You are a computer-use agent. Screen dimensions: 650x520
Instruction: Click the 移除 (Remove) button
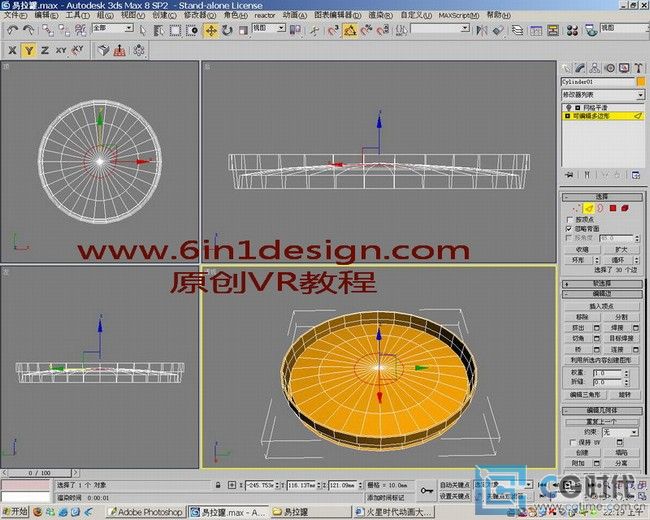582,317
